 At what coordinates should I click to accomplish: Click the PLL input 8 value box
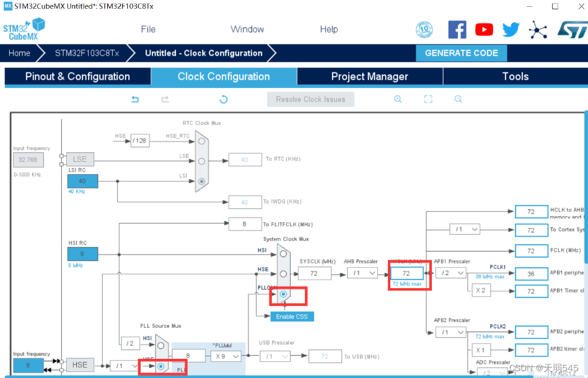pyautogui.click(x=188, y=356)
